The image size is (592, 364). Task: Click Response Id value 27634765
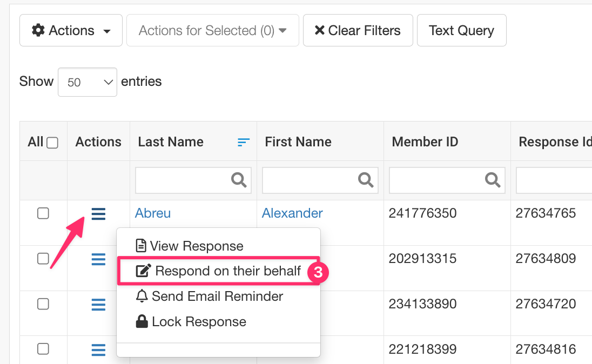coord(546,213)
